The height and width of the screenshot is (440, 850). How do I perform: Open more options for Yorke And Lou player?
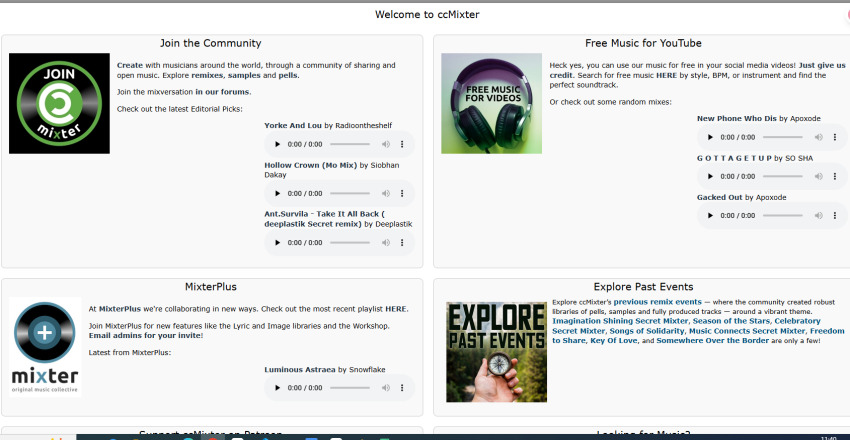point(403,145)
